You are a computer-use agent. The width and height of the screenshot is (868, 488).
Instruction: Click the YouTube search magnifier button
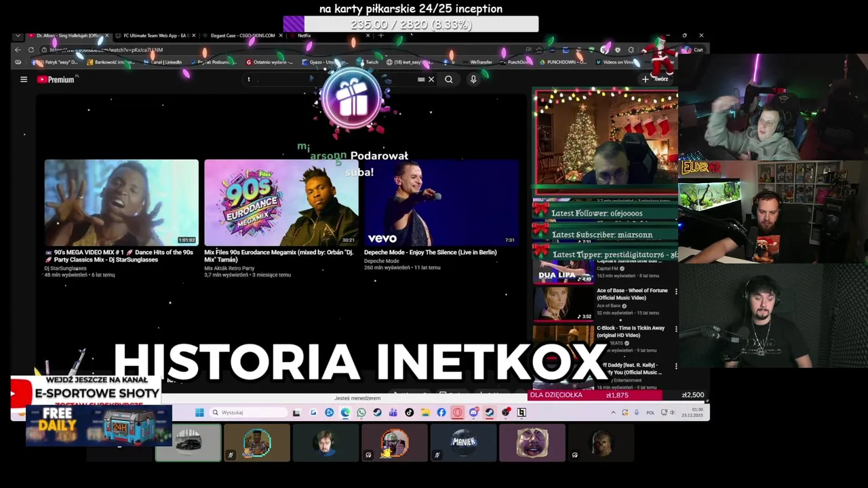click(x=449, y=79)
